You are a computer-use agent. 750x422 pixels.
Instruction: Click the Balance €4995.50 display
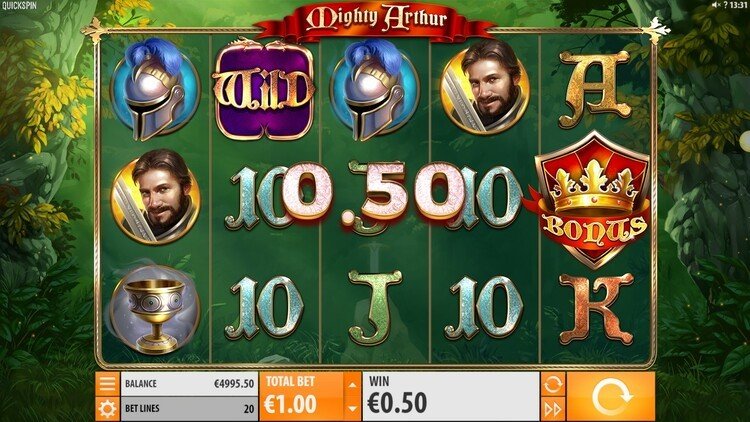click(189, 384)
